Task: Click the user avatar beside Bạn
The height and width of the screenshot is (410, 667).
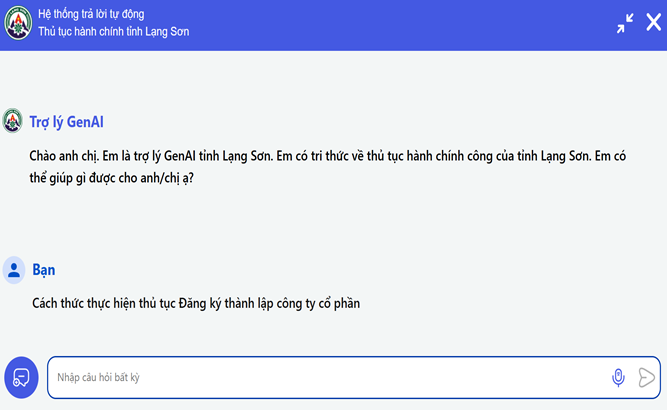Action: tap(14, 269)
